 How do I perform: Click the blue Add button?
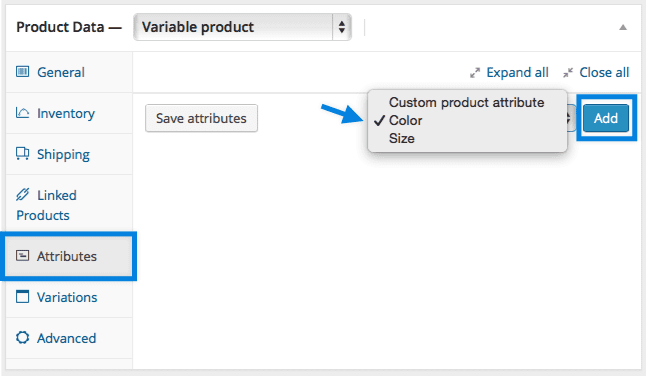(x=606, y=118)
